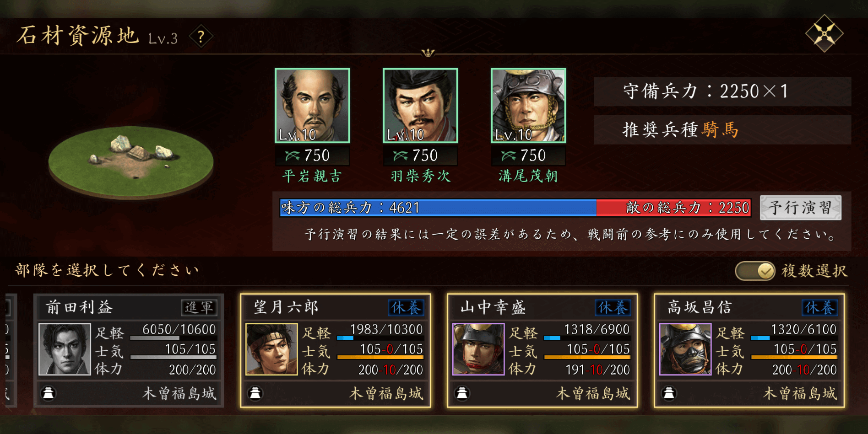Choose the 高坂昌信 troop card
Image resolution: width=868 pixels, height=434 pixels.
pos(749,351)
